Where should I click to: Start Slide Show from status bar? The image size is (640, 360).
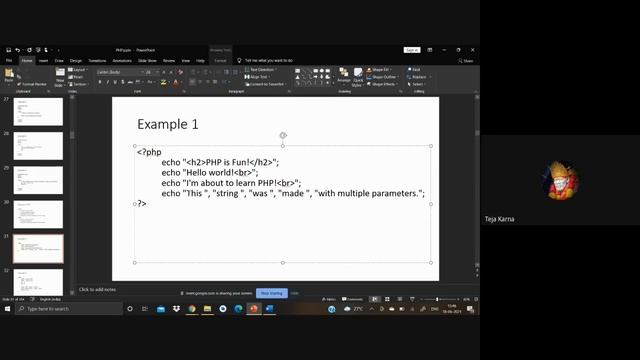coord(412,299)
